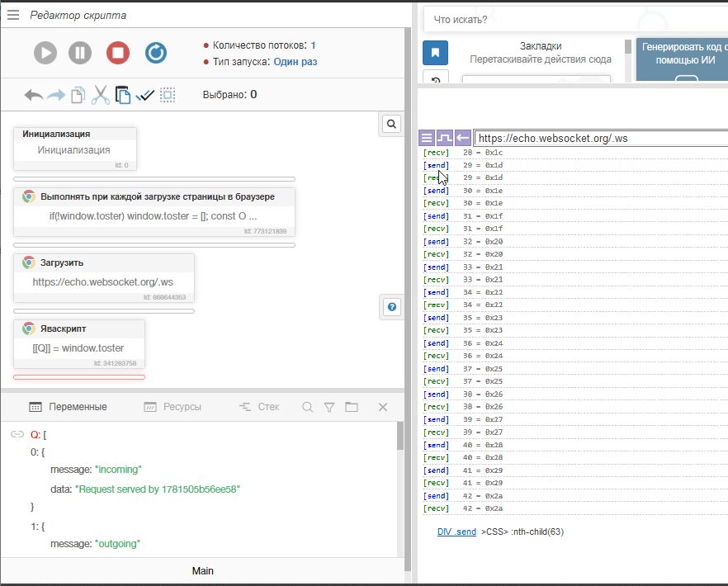
Task: Pause the running script
Action: tap(79, 53)
